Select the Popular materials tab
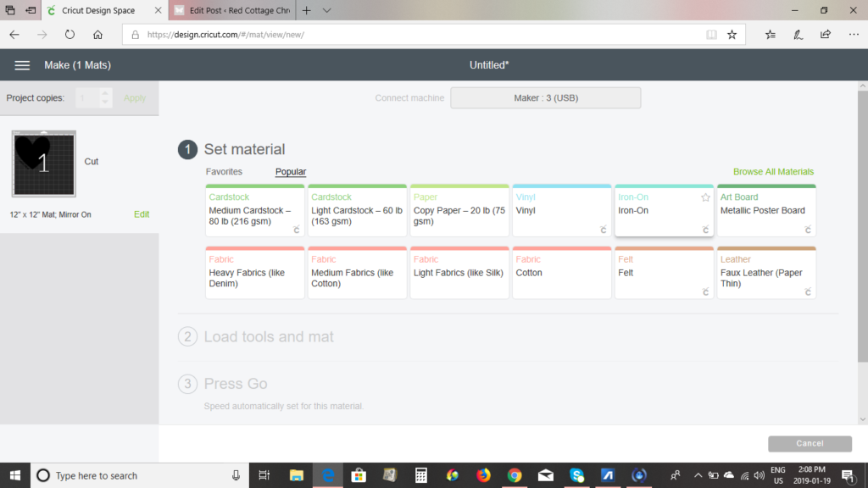Screen dimensions: 868x488 click(291, 171)
